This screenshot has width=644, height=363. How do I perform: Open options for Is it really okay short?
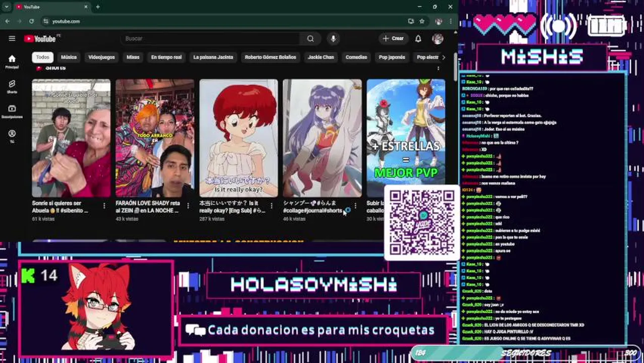pos(272,206)
